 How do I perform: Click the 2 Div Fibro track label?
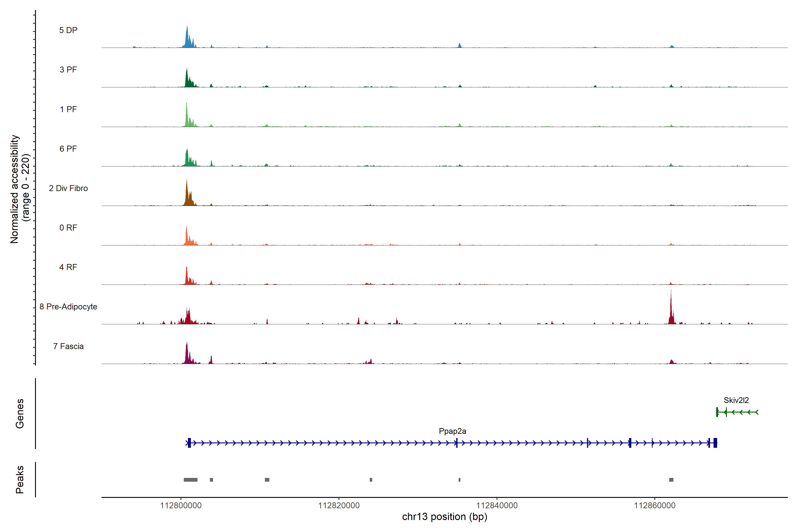[68, 188]
